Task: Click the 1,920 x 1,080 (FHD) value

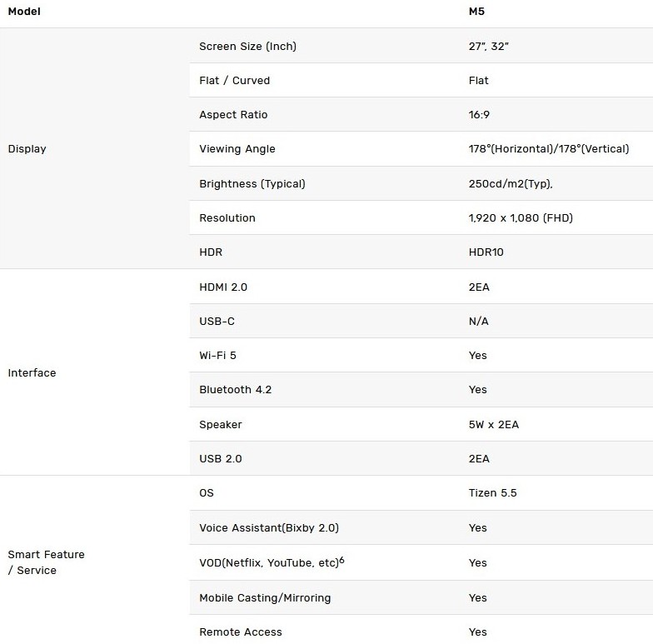Action: (x=521, y=218)
